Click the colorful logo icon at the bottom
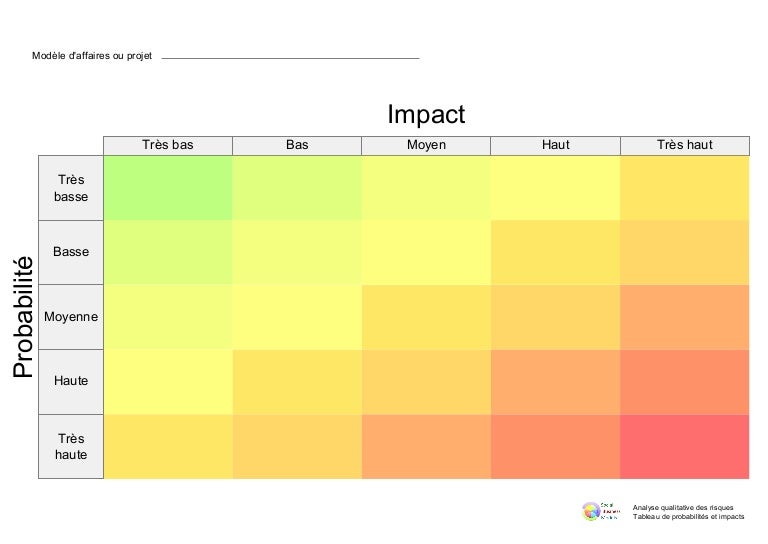The width and height of the screenshot is (768, 544). 591,511
